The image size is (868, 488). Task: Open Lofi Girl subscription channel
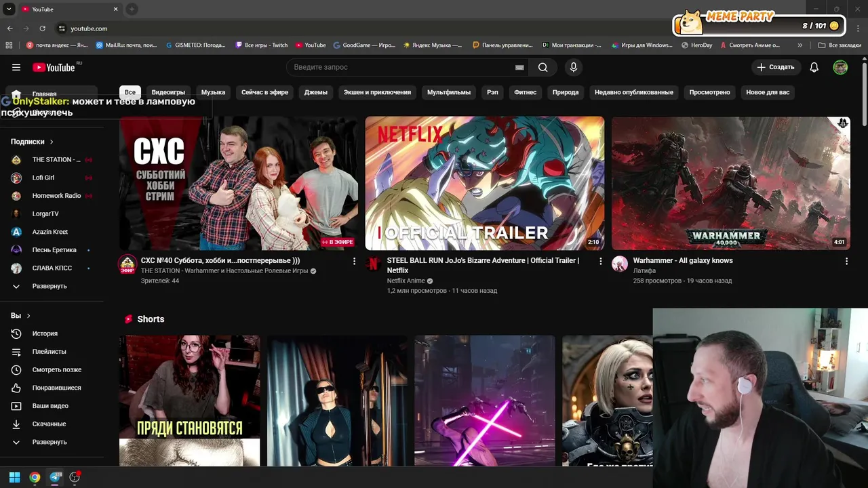pyautogui.click(x=52, y=178)
